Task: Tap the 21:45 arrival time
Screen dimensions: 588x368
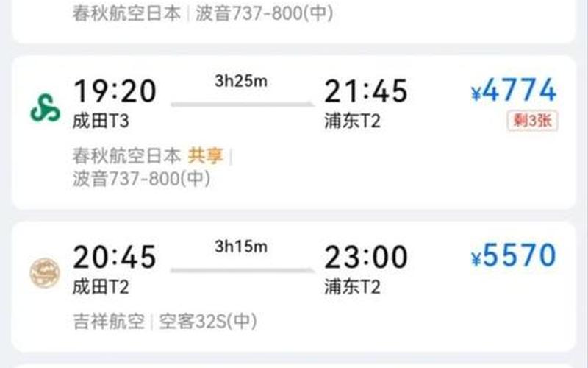Action: pyautogui.click(x=366, y=91)
